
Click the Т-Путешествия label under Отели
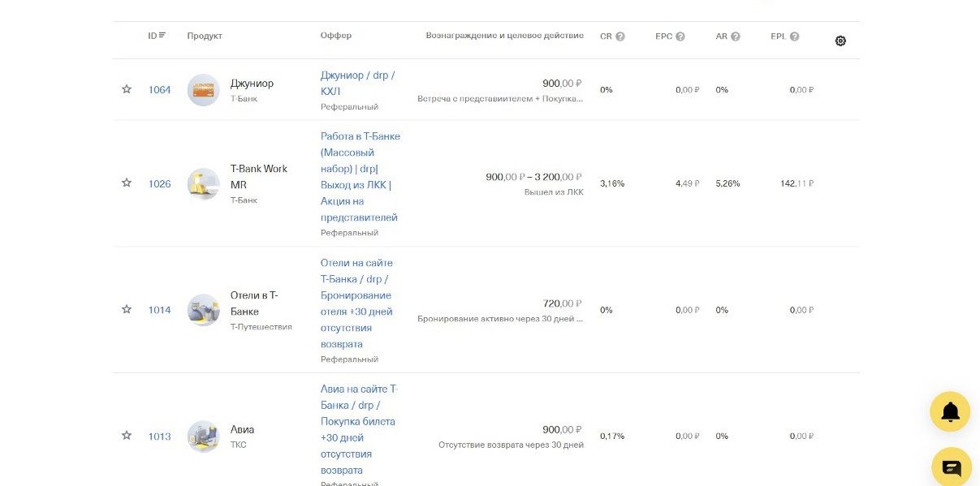tap(261, 327)
